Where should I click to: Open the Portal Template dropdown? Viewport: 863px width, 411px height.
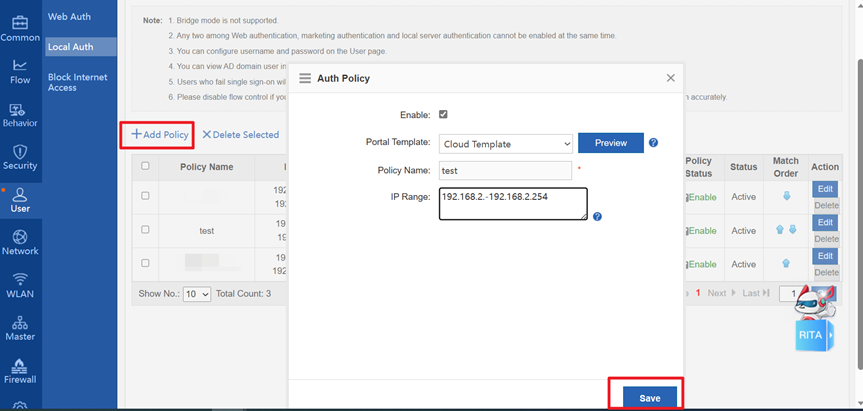505,144
